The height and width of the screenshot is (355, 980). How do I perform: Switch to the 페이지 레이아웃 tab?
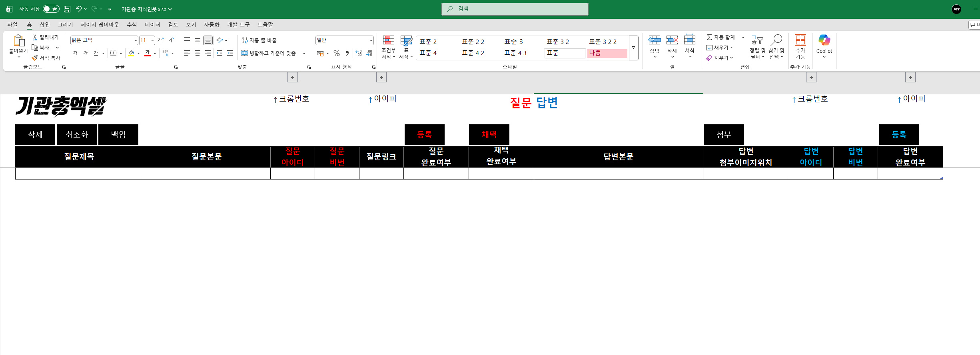(x=100, y=25)
